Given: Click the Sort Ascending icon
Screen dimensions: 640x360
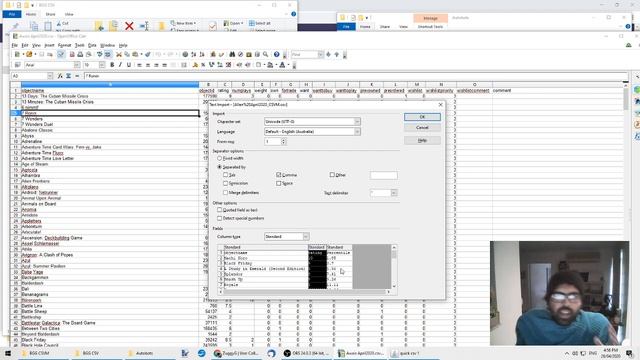Looking at the screenshot, I should (194, 54).
